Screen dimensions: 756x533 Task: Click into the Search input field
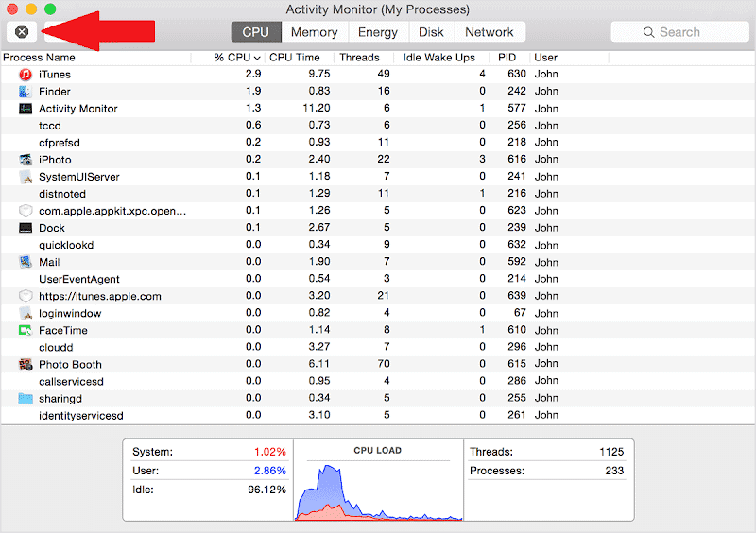pyautogui.click(x=679, y=32)
